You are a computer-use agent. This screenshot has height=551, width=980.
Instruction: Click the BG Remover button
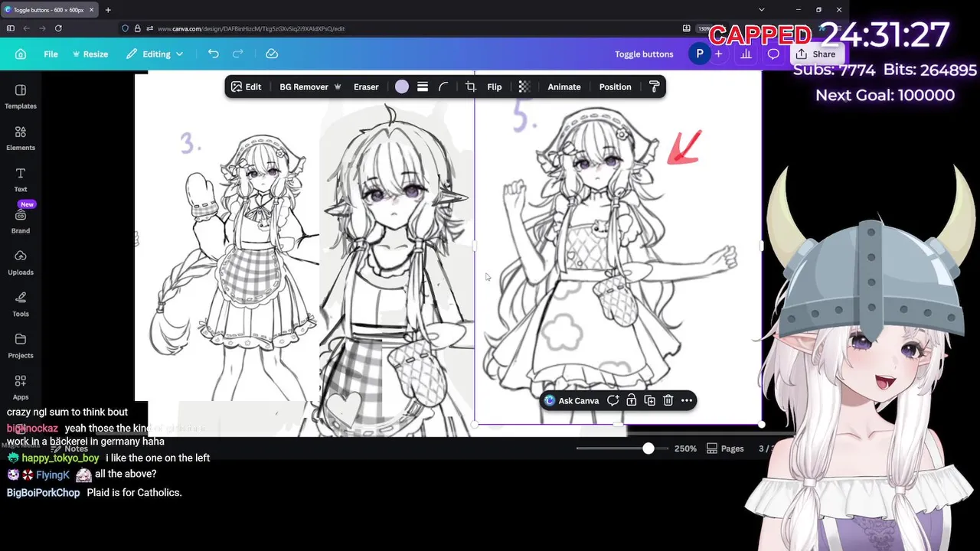tap(309, 86)
